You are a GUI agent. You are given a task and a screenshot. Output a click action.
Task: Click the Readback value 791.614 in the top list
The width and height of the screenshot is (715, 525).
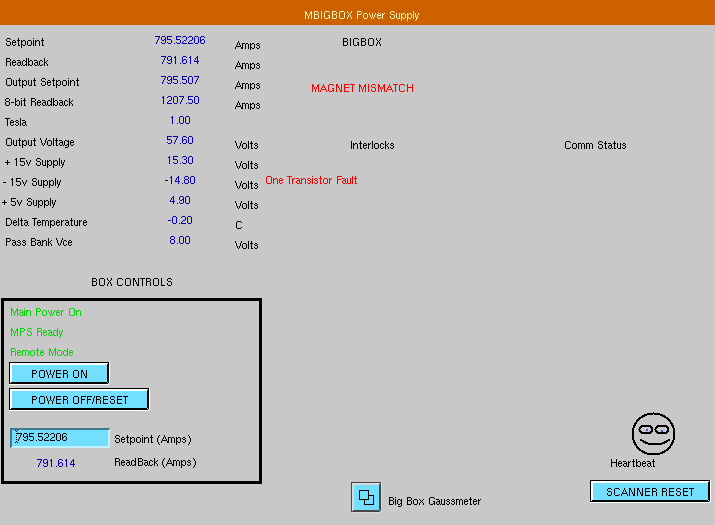180,60
